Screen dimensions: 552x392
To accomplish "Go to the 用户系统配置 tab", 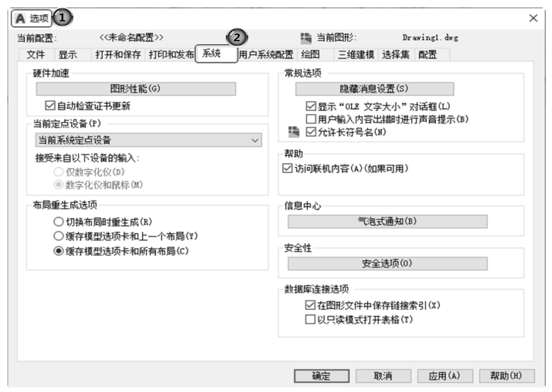I will point(265,55).
